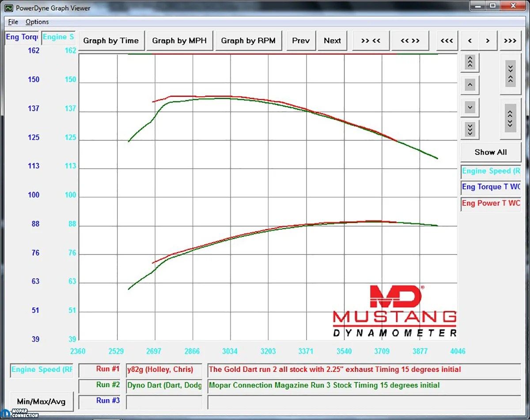Click the '<< >>' expand graph control
The height and width of the screenshot is (420, 530).
410,40
